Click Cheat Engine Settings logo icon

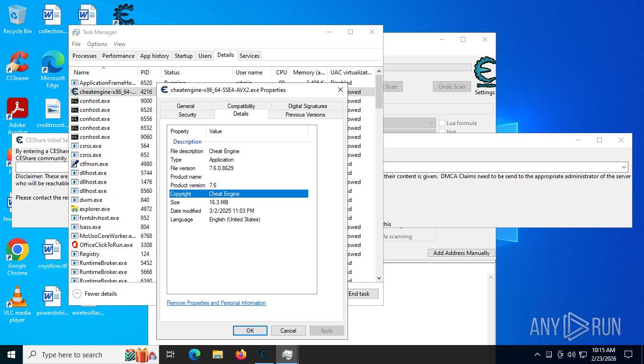point(485,76)
